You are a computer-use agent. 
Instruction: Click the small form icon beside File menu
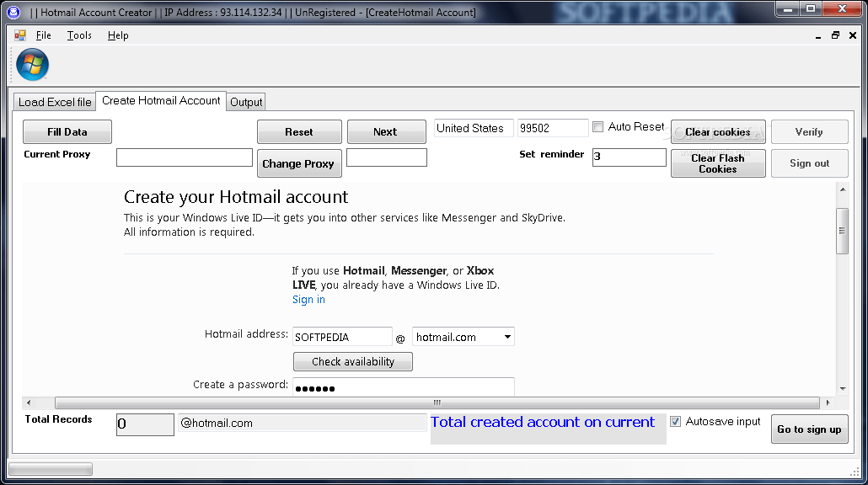pos(19,35)
